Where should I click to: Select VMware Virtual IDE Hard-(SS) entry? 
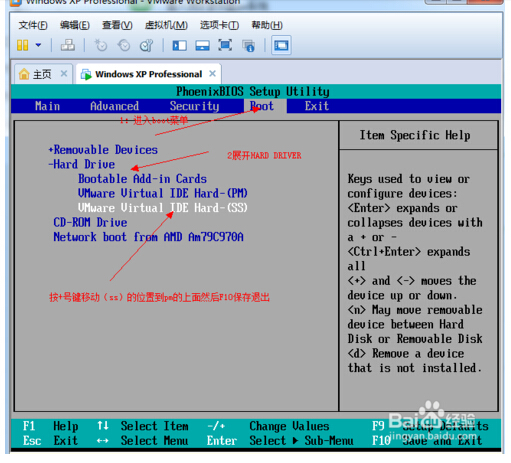coord(163,208)
